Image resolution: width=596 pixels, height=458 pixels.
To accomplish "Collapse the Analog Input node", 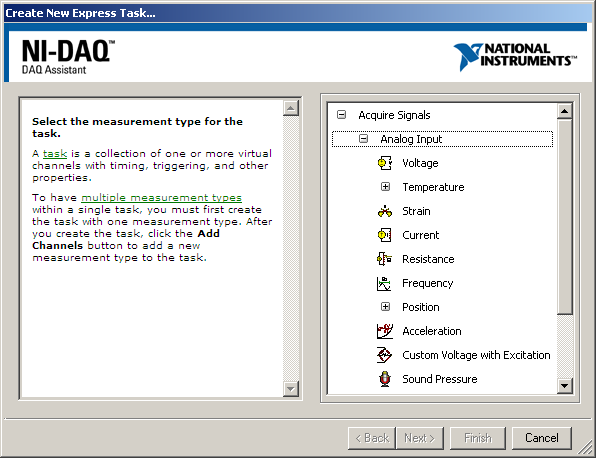I will [363, 139].
